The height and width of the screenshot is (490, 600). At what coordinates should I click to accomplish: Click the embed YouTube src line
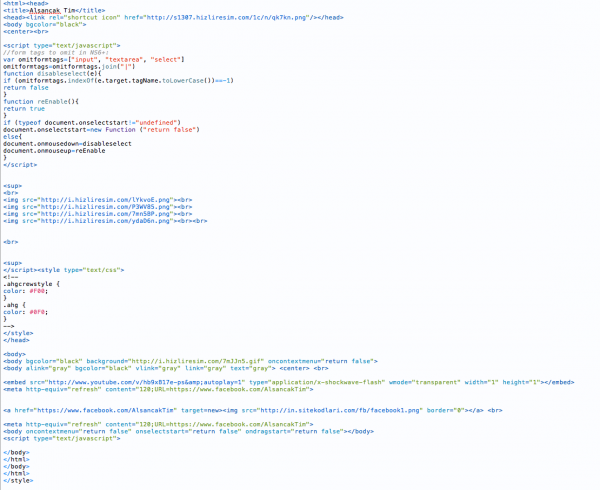(x=289, y=382)
